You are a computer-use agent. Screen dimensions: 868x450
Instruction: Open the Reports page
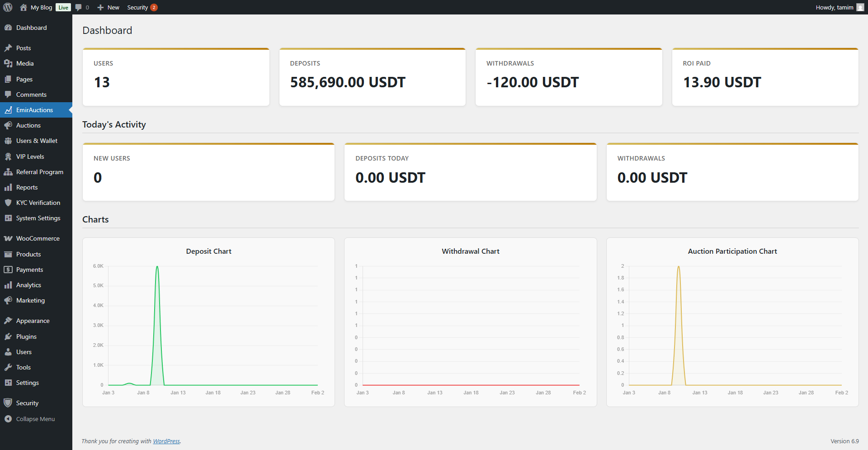[x=36, y=187]
